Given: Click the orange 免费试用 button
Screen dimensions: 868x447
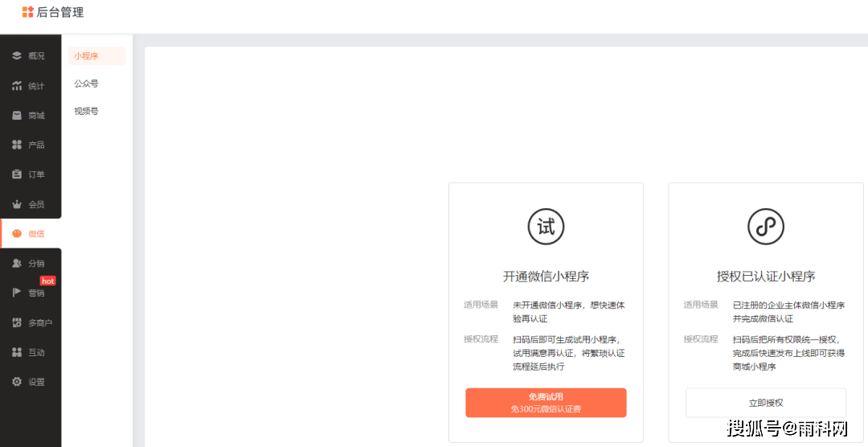Looking at the screenshot, I should [546, 403].
